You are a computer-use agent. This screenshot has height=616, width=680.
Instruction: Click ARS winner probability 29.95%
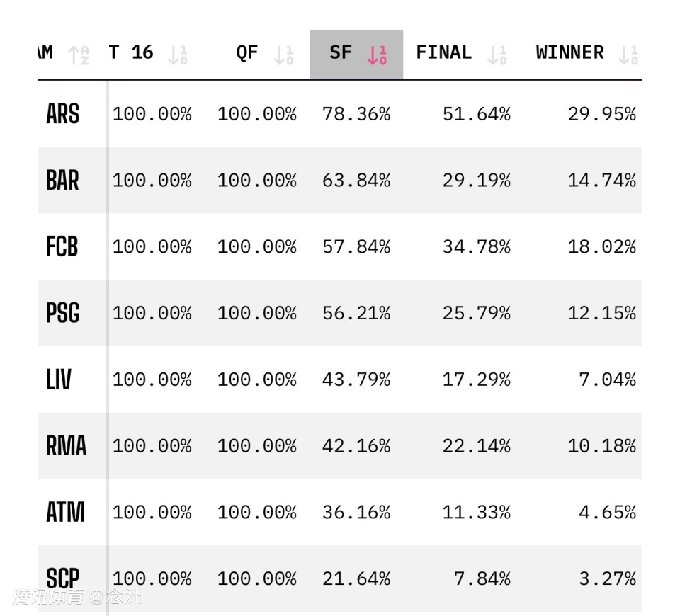(x=601, y=114)
